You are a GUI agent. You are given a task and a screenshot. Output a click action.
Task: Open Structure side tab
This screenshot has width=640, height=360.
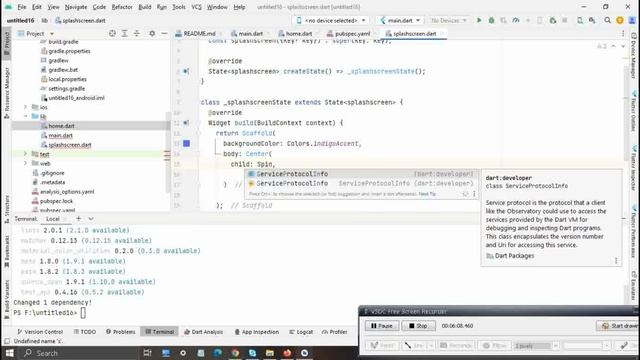coord(7,209)
